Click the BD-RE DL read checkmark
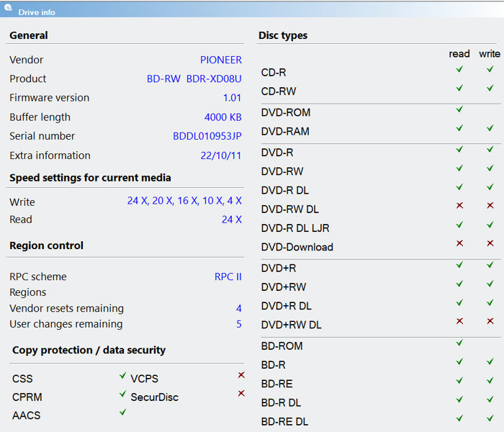 pos(459,418)
